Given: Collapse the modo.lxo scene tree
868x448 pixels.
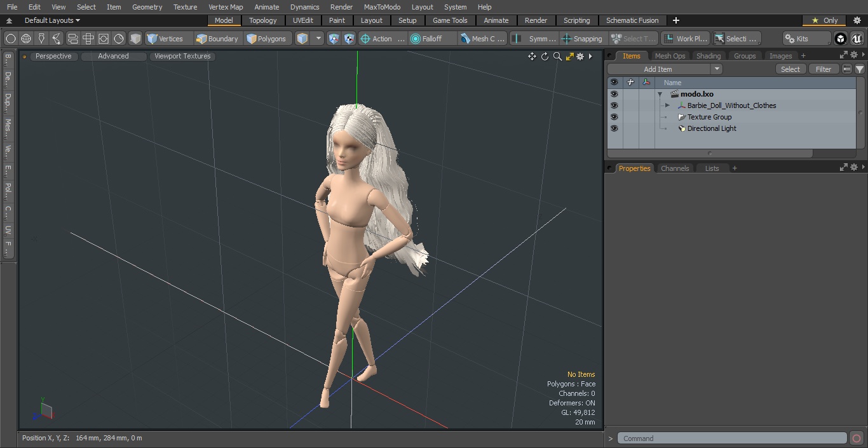Looking at the screenshot, I should [660, 94].
